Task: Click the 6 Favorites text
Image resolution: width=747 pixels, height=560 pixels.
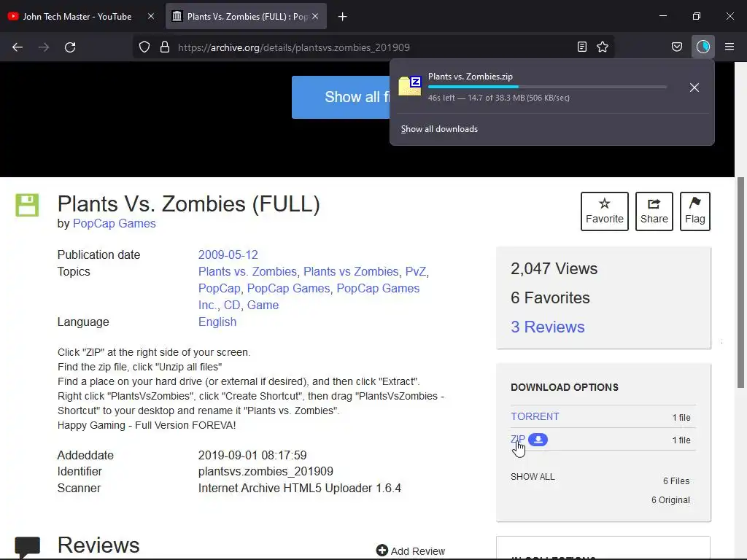Action: [x=550, y=297]
